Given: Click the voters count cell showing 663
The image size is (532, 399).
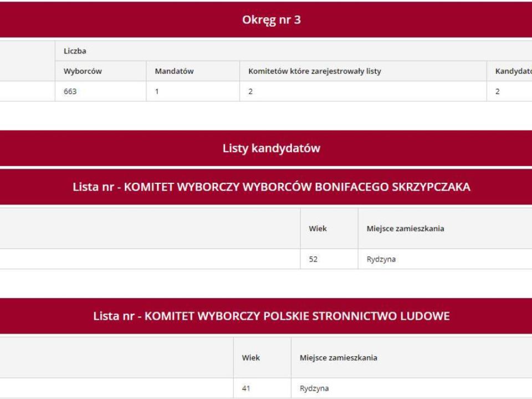Looking at the screenshot, I should pyautogui.click(x=70, y=91).
